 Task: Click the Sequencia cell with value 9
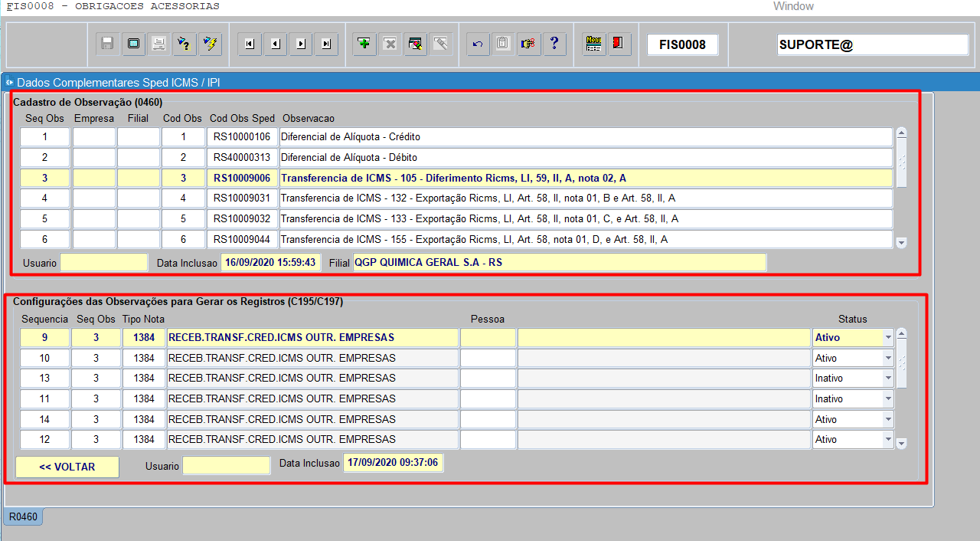44,337
